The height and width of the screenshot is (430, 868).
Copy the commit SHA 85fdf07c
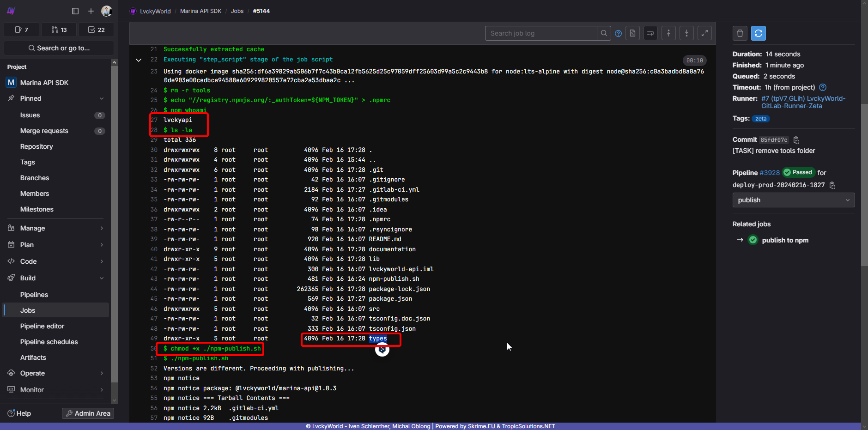point(796,140)
